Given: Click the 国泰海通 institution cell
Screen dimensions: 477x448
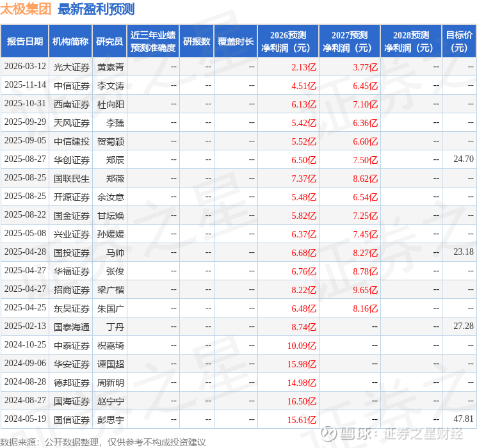Looking at the screenshot, I should (72, 327).
